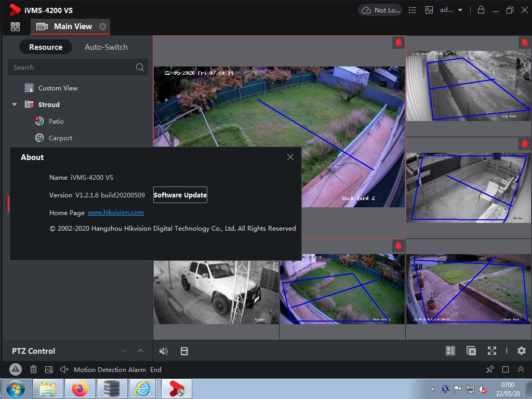Clear alarms with the trash icon
Screen dimensions: 532x399
33,369
